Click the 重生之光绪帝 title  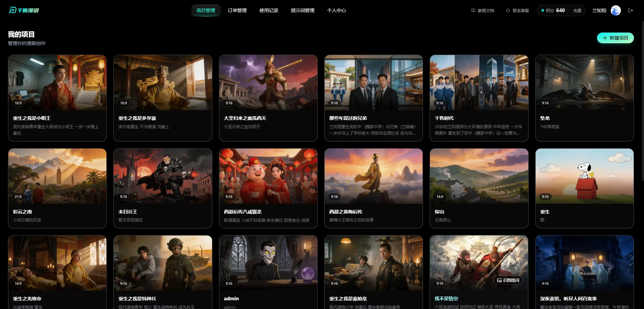(x=27, y=299)
